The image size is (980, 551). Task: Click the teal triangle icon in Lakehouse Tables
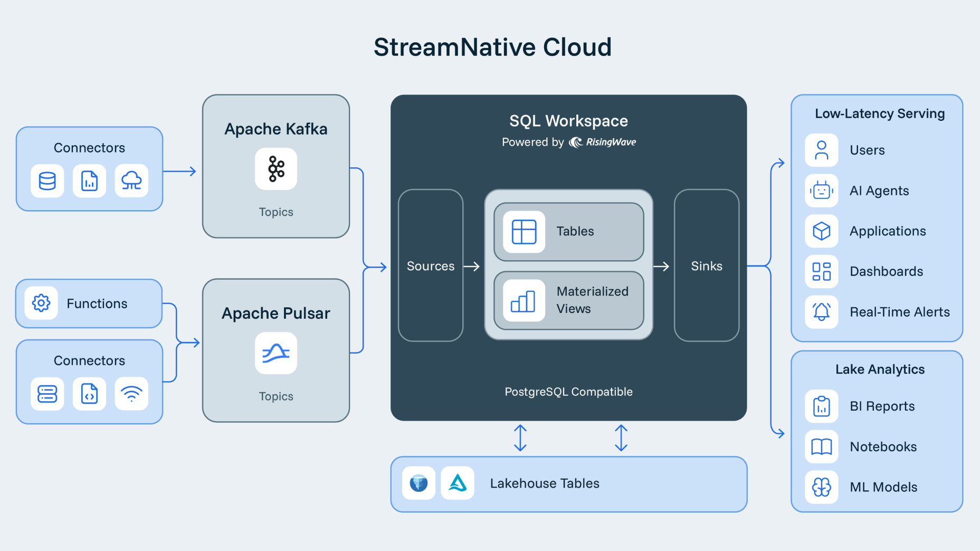tap(458, 483)
